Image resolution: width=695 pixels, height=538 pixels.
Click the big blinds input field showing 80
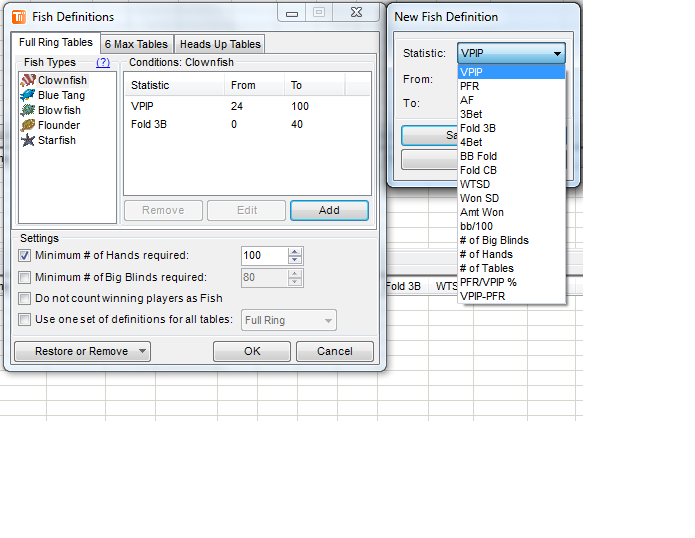click(x=265, y=278)
